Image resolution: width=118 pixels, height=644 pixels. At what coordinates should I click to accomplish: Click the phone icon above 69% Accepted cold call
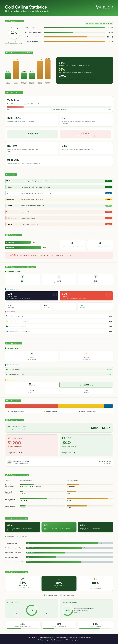pos(59,277)
